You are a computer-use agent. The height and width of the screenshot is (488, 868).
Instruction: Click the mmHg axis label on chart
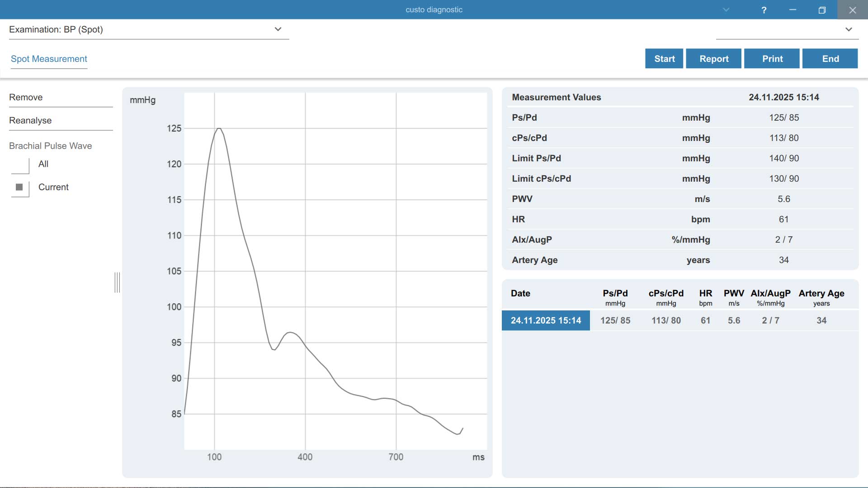[x=143, y=100]
